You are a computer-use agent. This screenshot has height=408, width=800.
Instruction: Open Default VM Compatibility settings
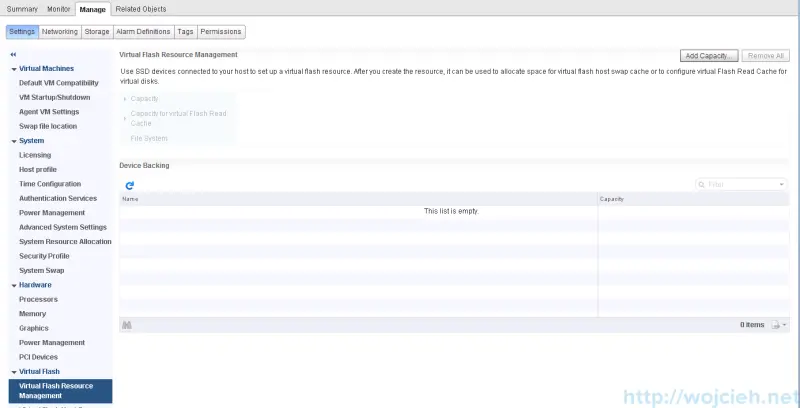click(59, 83)
